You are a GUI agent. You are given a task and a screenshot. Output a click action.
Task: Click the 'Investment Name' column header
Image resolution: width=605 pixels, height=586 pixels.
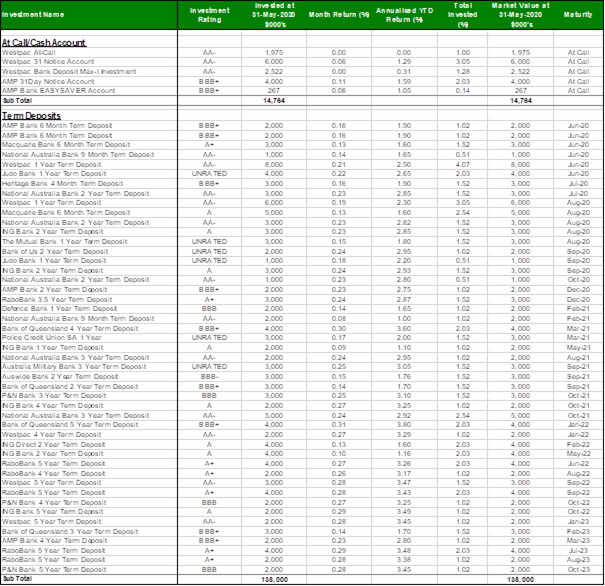coord(33,15)
